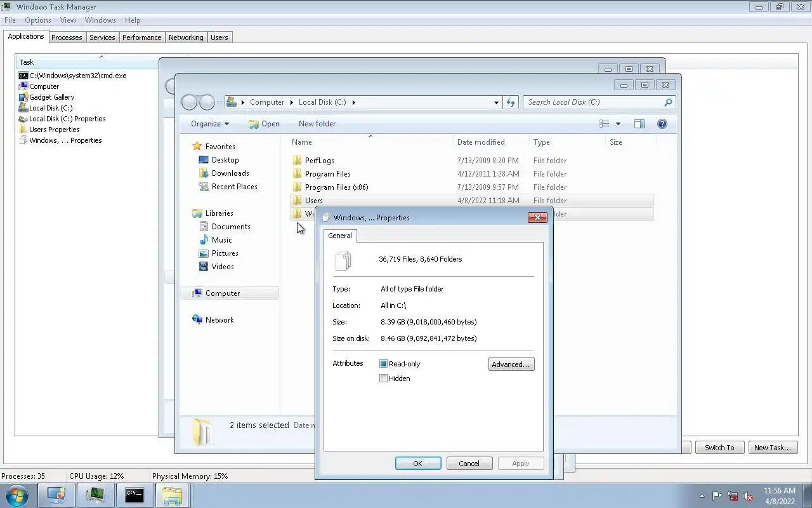812x508 pixels.
Task: Click the Network icon in navigation pane
Action: [197, 320]
